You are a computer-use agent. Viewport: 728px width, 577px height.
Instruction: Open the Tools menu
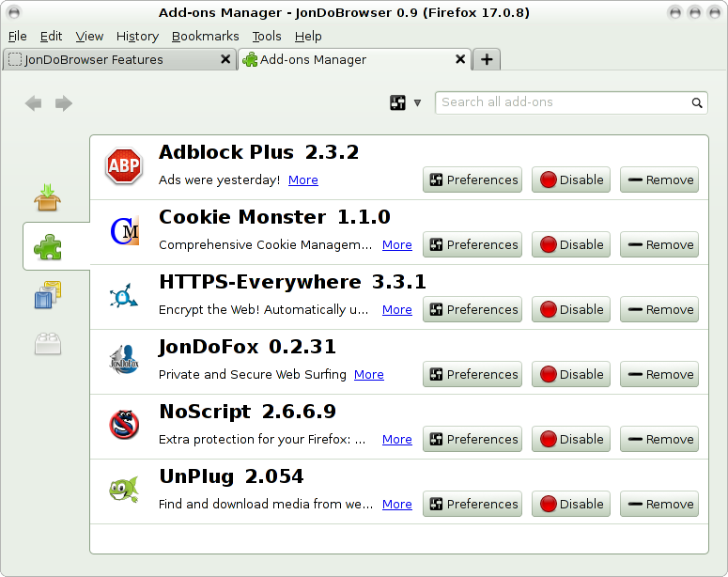(267, 37)
